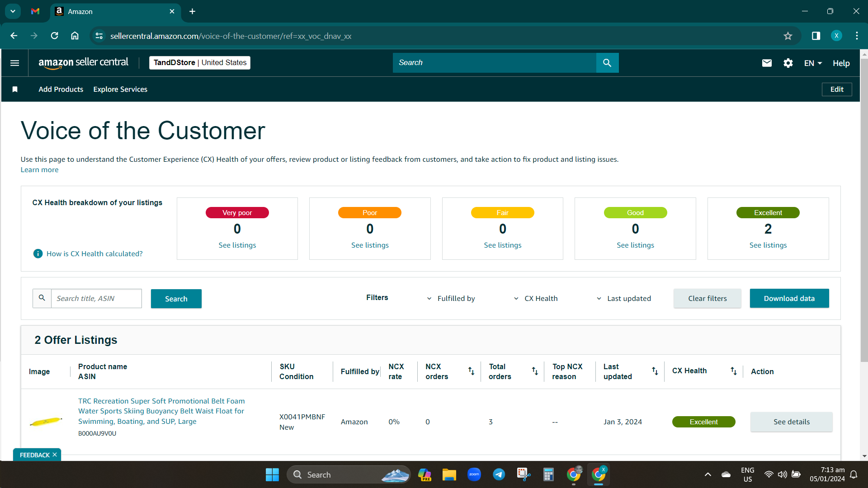
Task: Open the Explore Services menu item
Action: 120,89
